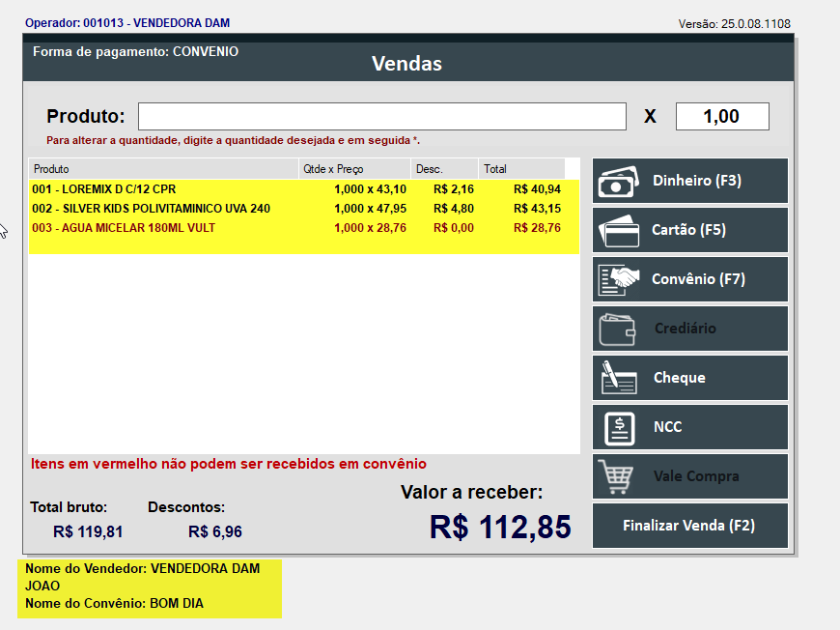Viewport: 840px width, 630px height.
Task: Click discount value R$ 2,16
Action: tap(454, 189)
